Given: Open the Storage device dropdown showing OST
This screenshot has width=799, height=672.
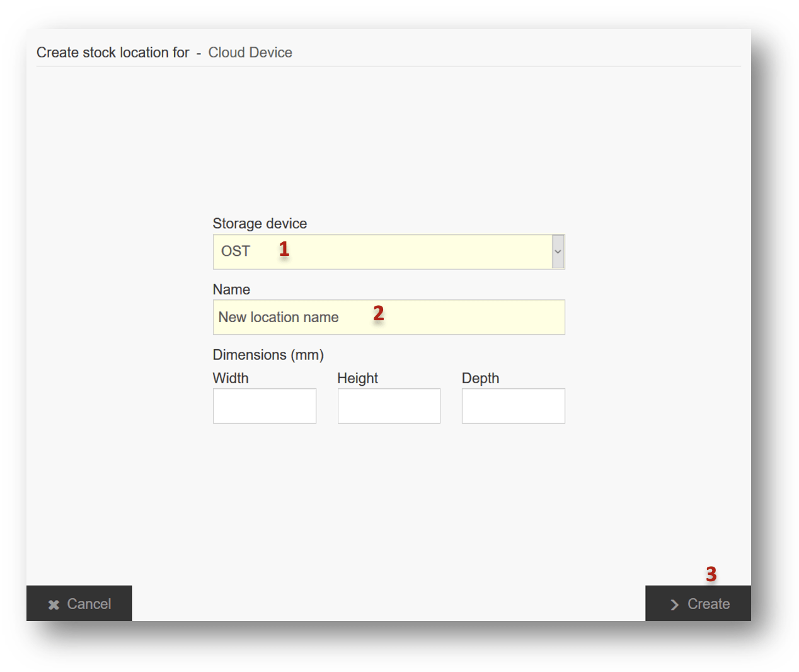Looking at the screenshot, I should tap(382, 252).
